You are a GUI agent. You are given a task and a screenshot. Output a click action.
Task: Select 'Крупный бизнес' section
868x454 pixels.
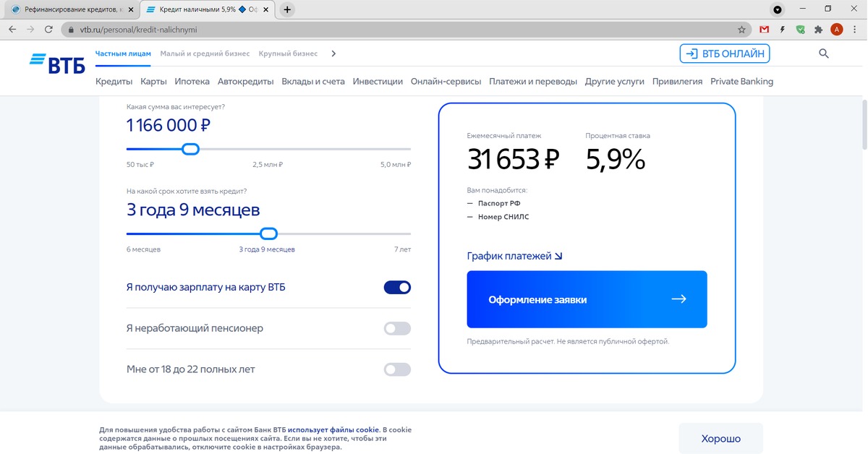click(x=288, y=53)
